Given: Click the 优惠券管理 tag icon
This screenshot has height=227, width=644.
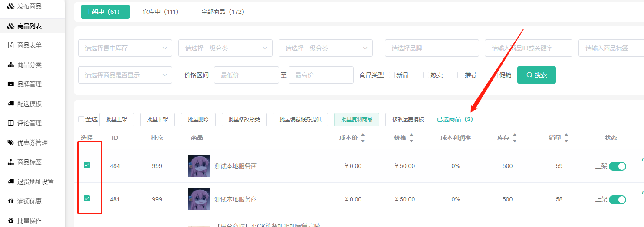Looking at the screenshot, I should tap(11, 143).
